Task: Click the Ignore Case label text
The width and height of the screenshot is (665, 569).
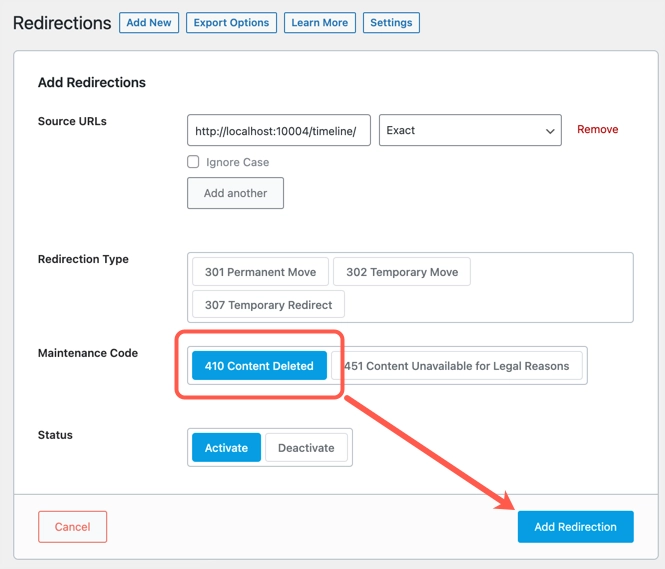Action: [x=238, y=162]
